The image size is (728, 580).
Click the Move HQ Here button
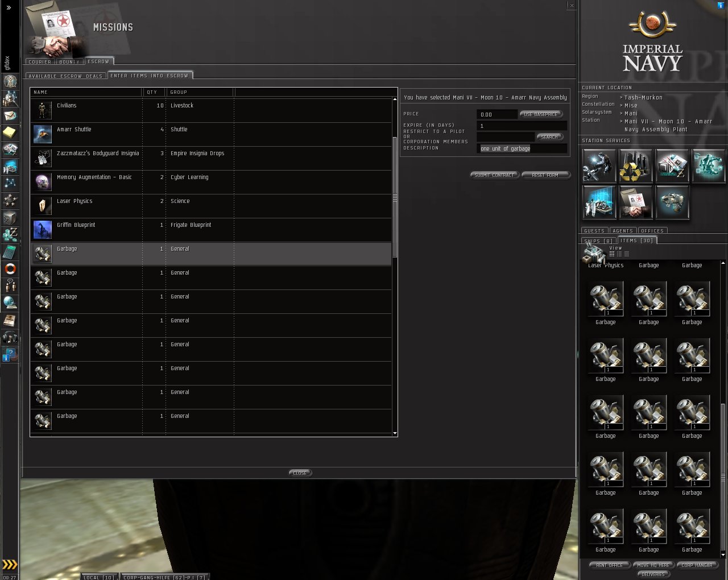[653, 565]
